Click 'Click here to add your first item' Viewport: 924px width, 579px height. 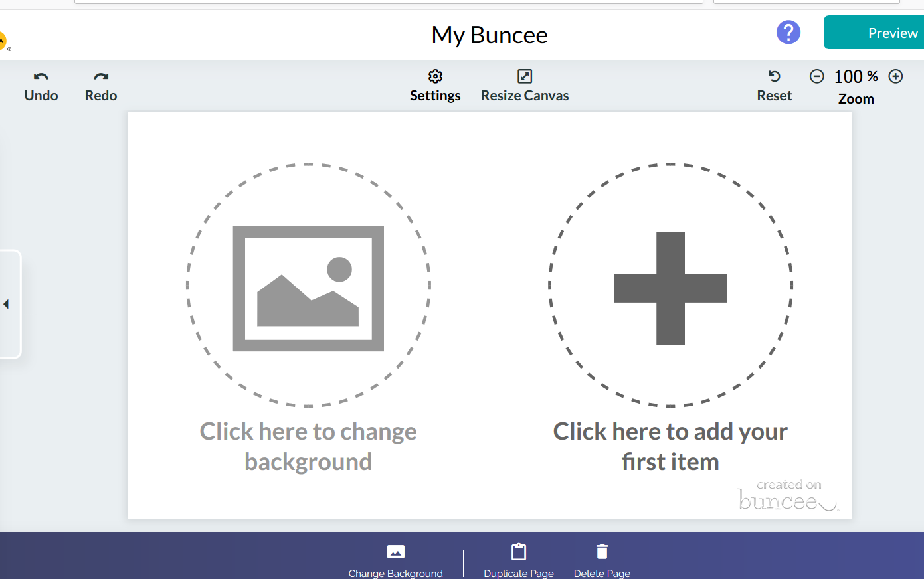coord(670,288)
